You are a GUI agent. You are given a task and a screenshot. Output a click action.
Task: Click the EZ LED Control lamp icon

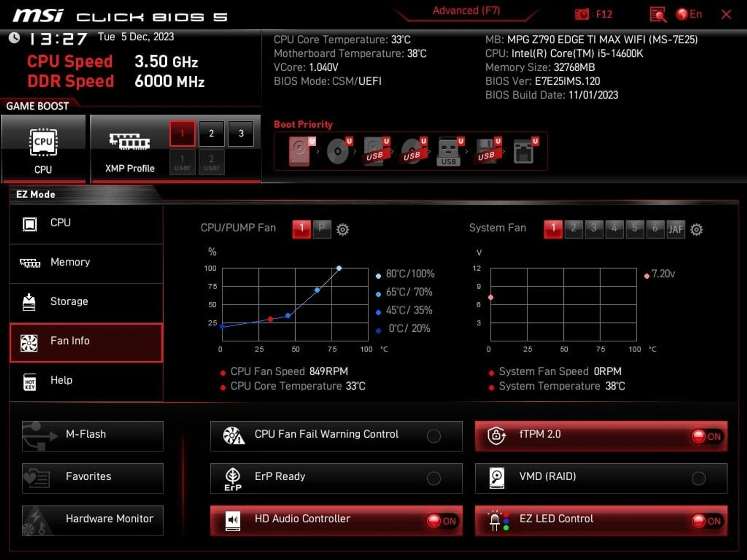[x=498, y=520]
